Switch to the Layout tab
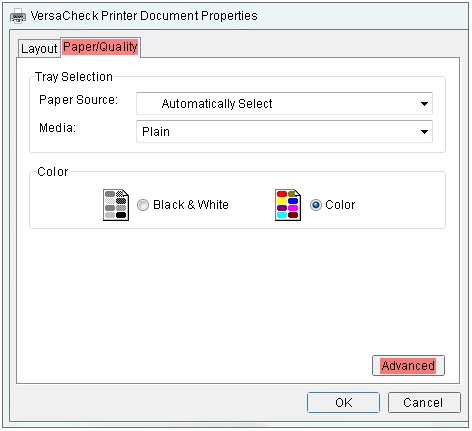Viewport: 472px width, 431px height. [39, 49]
